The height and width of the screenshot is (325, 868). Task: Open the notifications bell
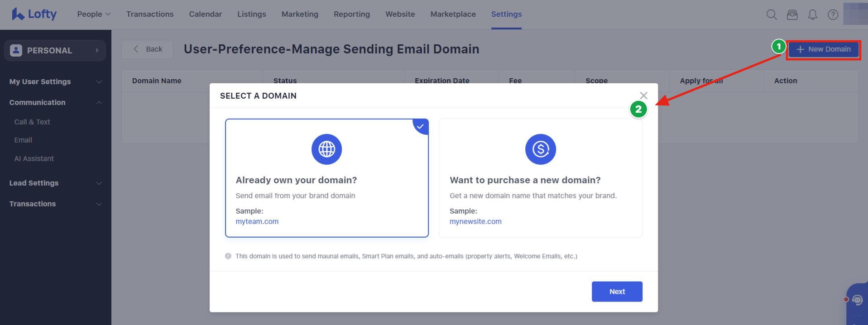coord(813,15)
